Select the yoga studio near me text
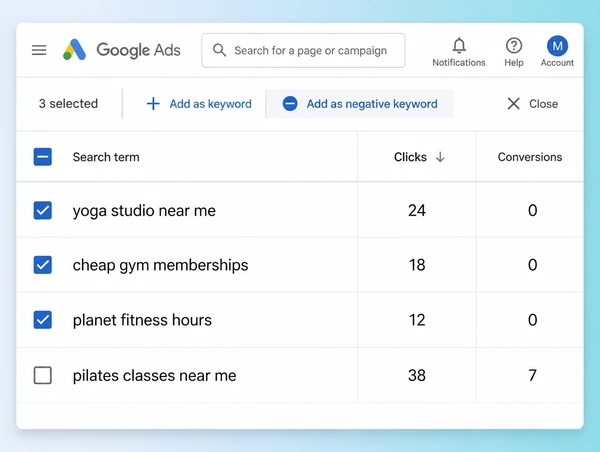This screenshot has height=452, width=600. tap(144, 211)
